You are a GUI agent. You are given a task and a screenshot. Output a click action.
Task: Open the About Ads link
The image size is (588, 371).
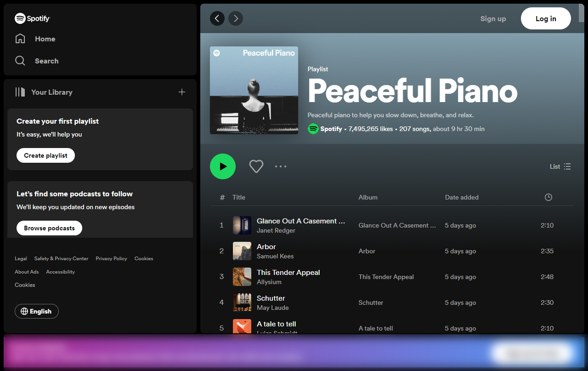pos(27,272)
